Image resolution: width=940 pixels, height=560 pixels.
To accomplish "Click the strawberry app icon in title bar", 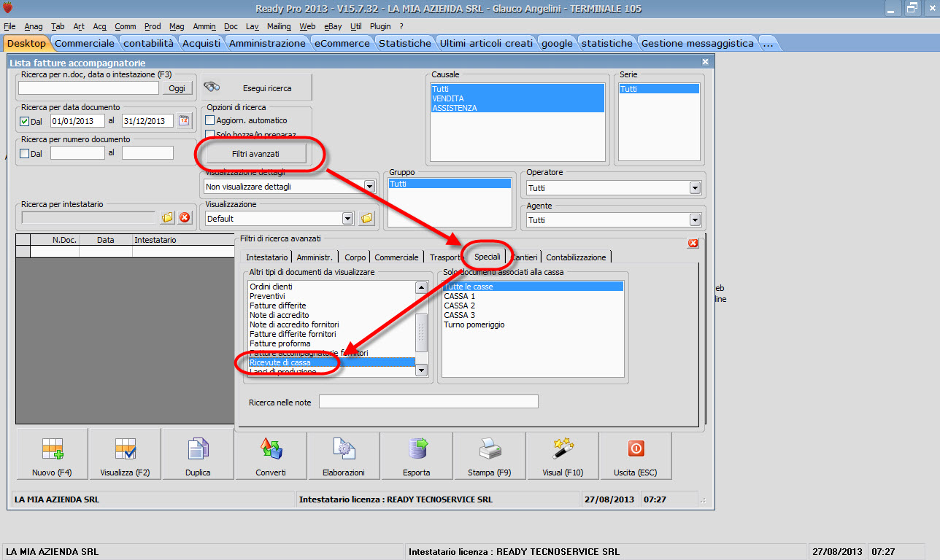I will coord(8,9).
